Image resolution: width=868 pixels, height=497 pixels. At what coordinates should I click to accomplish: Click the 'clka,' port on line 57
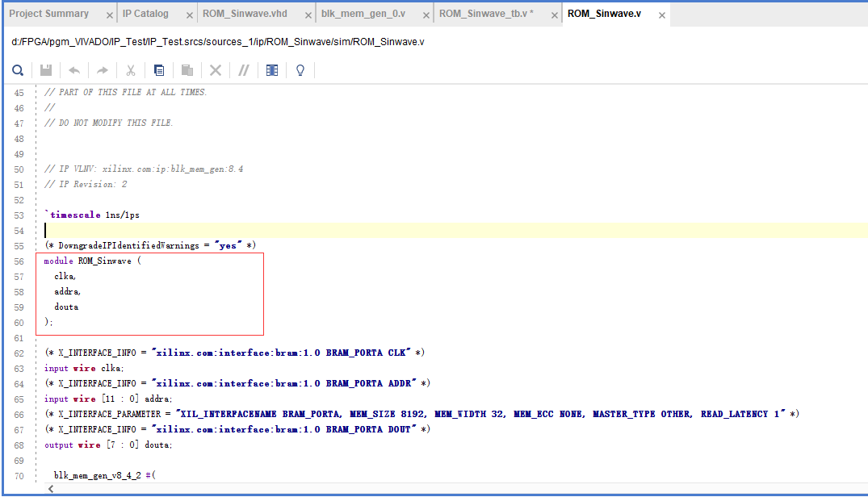click(x=65, y=277)
